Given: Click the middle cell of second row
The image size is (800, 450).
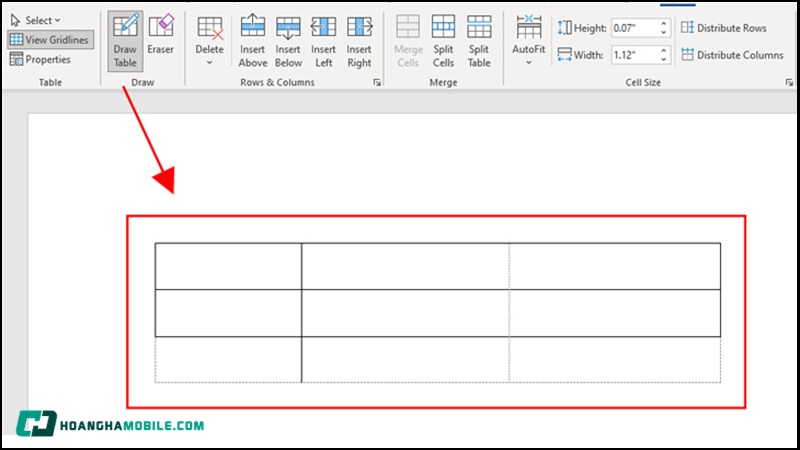Looking at the screenshot, I should coord(405,313).
